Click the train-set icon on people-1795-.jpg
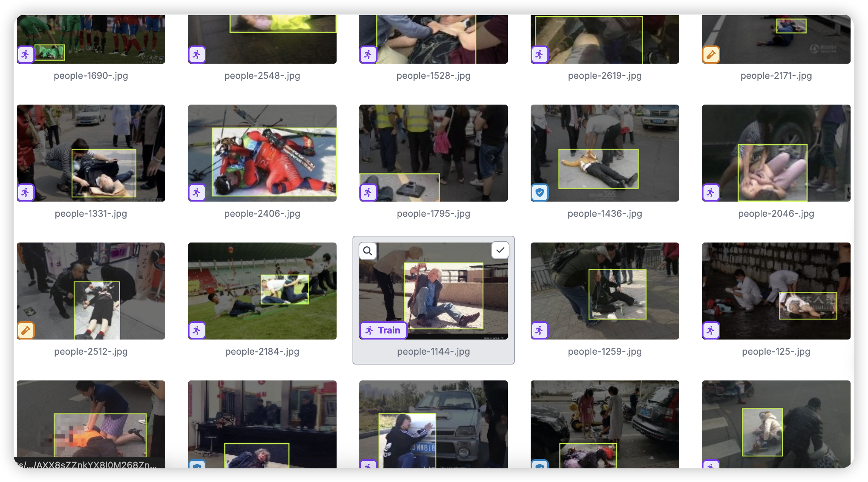 [368, 192]
